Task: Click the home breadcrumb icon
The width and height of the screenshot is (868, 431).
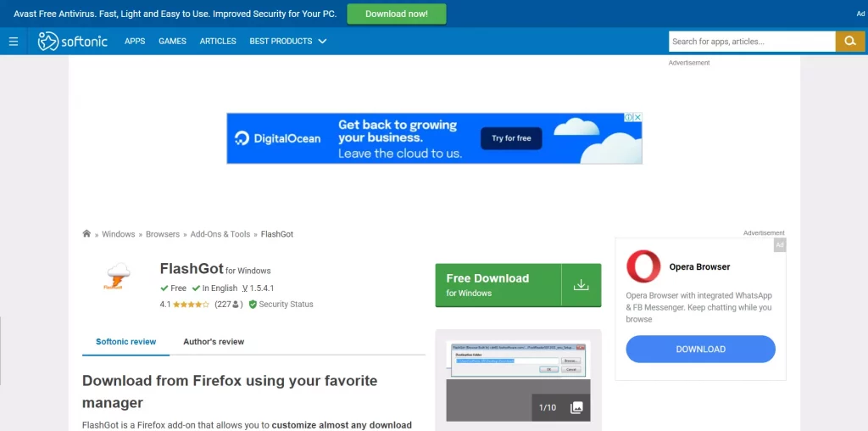Action: 86,234
